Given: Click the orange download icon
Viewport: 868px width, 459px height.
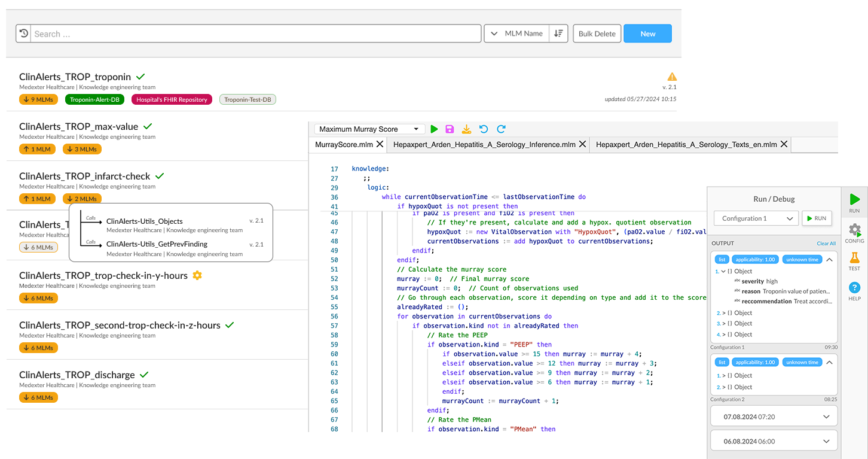Looking at the screenshot, I should 466,129.
